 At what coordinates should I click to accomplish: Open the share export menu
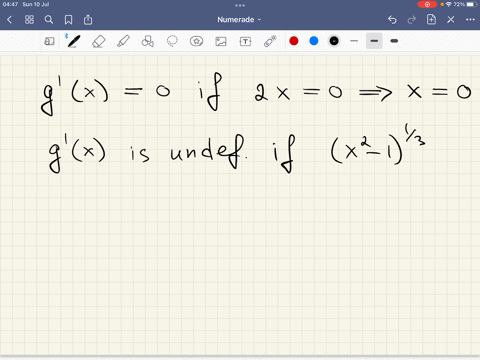(x=88, y=20)
